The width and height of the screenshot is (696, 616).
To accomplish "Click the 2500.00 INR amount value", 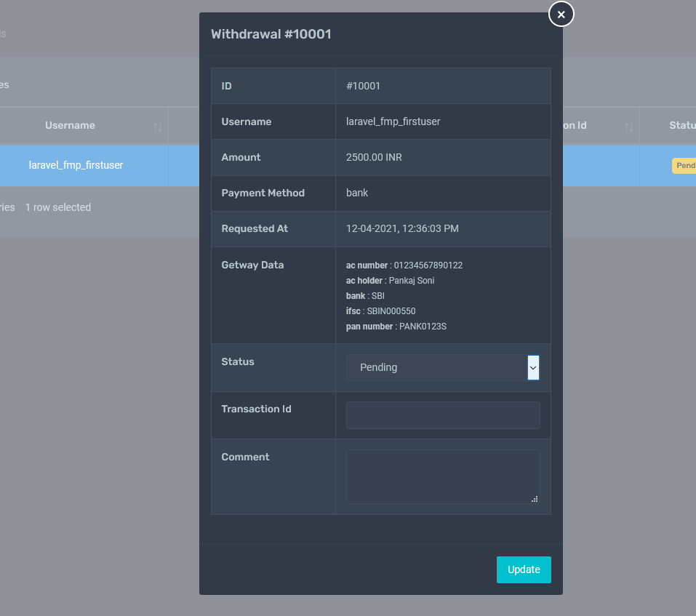I will [374, 157].
